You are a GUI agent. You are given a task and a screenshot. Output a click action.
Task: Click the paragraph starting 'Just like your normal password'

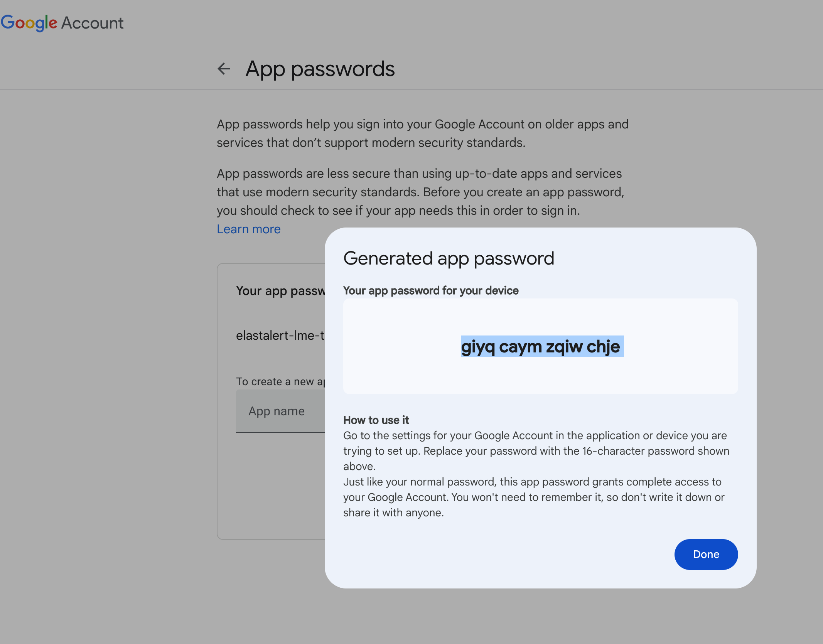pos(534,497)
